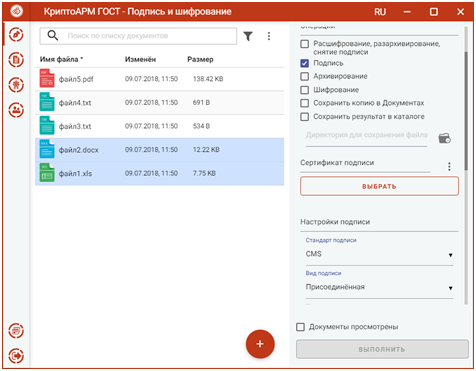Open the Сертификат подписи three-dot menu
Viewport: 476px width, 371px height.
click(x=449, y=166)
